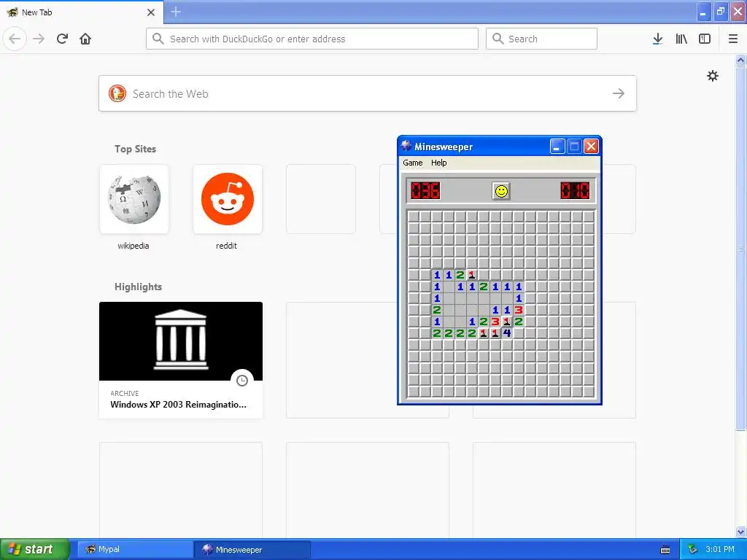Submit Search the Web with the arrow
Image resolution: width=747 pixels, height=560 pixels.
pos(619,93)
